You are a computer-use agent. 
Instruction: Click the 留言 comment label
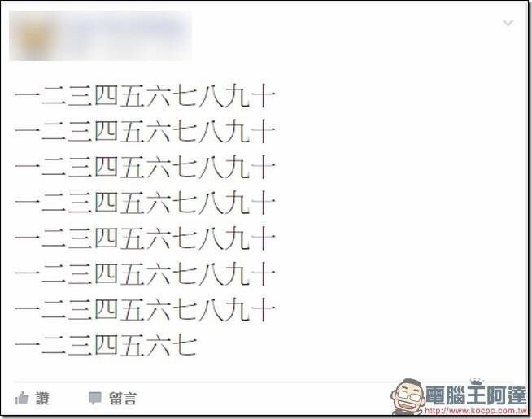123,399
